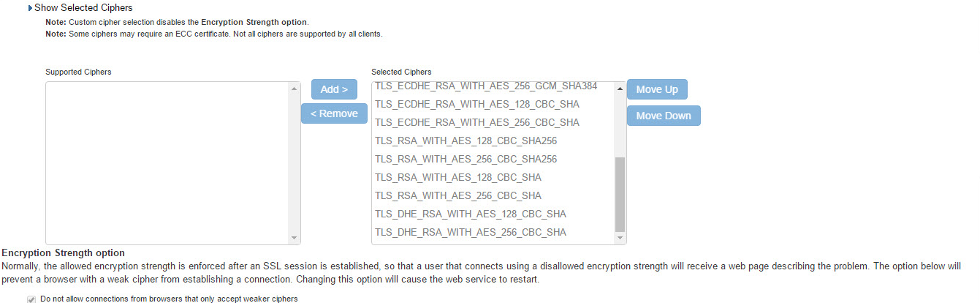
Task: Click inside the empty Supported Ciphers list
Action: point(167,163)
